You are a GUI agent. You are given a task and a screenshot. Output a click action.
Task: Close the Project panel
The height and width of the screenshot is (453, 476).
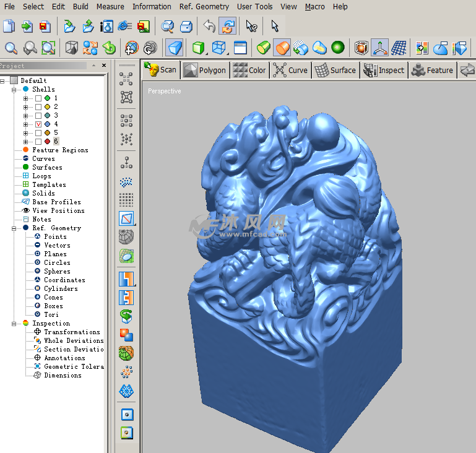pyautogui.click(x=102, y=65)
